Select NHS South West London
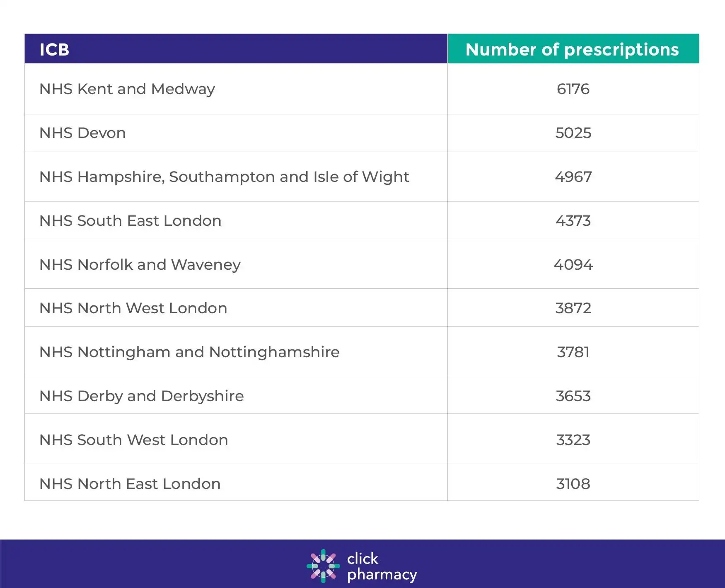 coord(134,440)
